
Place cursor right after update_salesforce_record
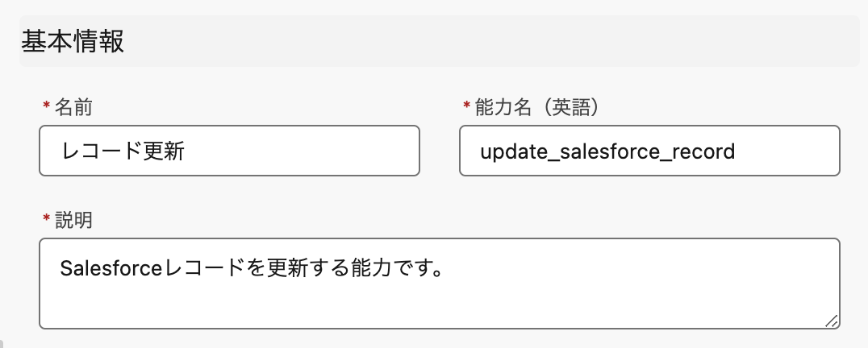tap(737, 151)
